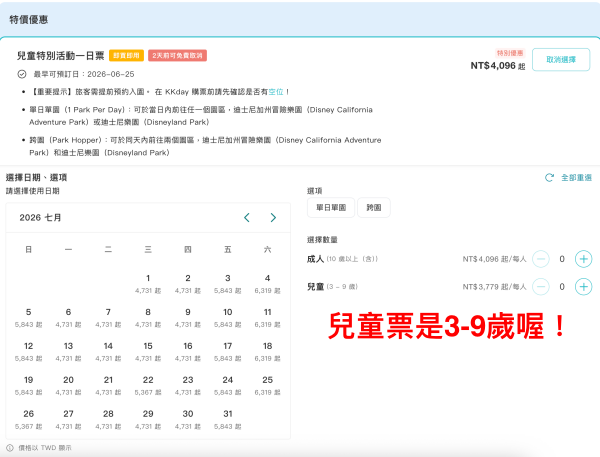
Task: Select the 跨園 park hopper option
Action: coord(374,207)
